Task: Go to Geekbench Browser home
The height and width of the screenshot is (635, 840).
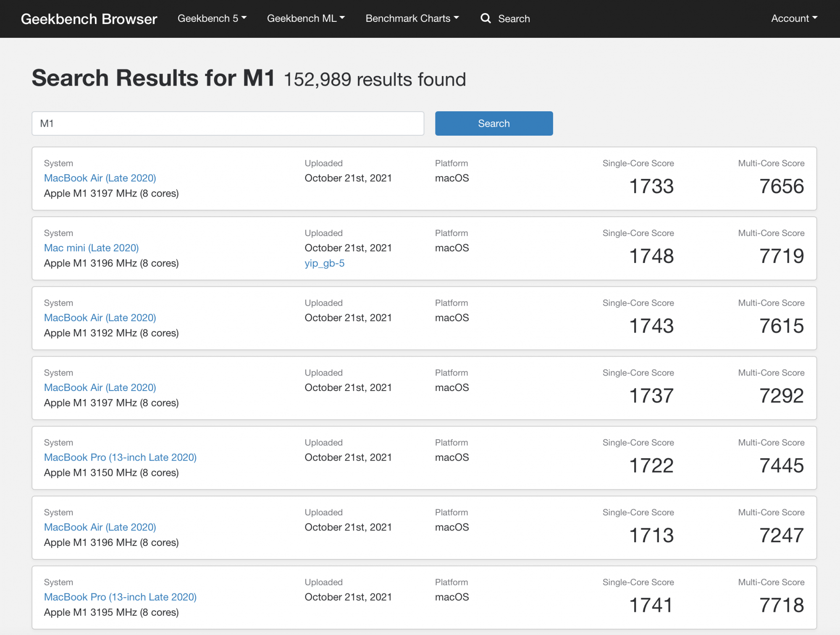Action: point(89,19)
